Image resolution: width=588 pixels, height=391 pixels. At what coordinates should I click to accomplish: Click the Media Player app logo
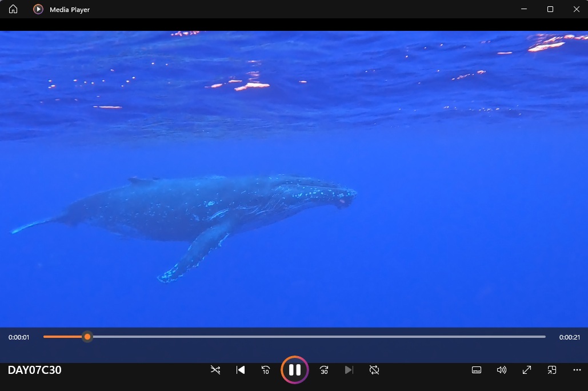coord(38,9)
